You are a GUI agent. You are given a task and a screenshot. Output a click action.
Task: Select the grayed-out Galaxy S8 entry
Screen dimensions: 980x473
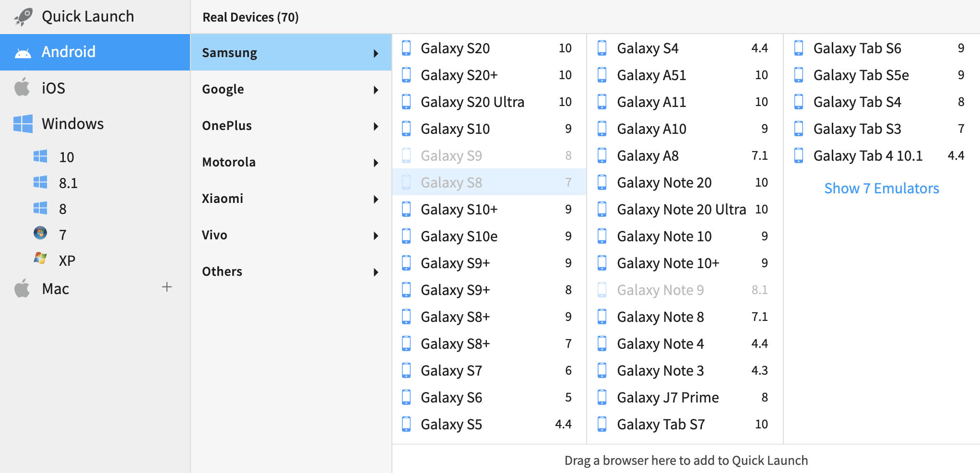pyautogui.click(x=451, y=182)
